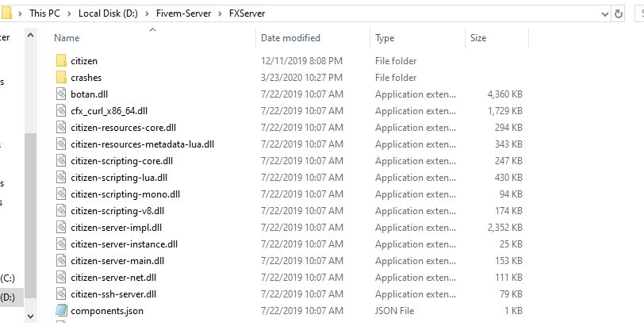Click the botan.dll file icon
This screenshot has width=644, height=326.
pos(61,94)
